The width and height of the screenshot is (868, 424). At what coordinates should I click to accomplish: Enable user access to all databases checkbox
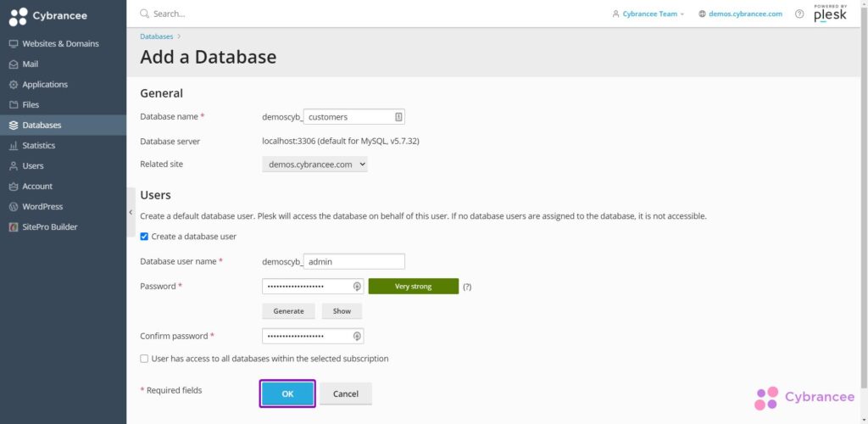(144, 359)
